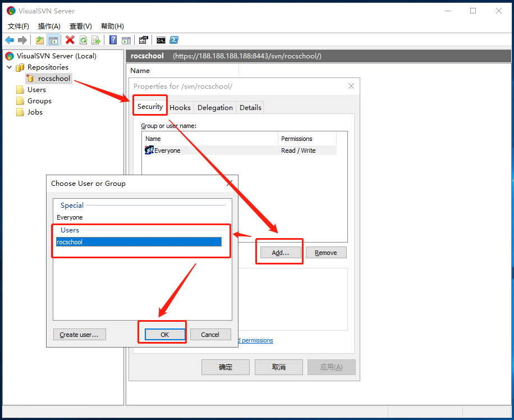The width and height of the screenshot is (514, 420).
Task: Toggle the Show/Hide Console Tree icon
Action: click(x=53, y=40)
